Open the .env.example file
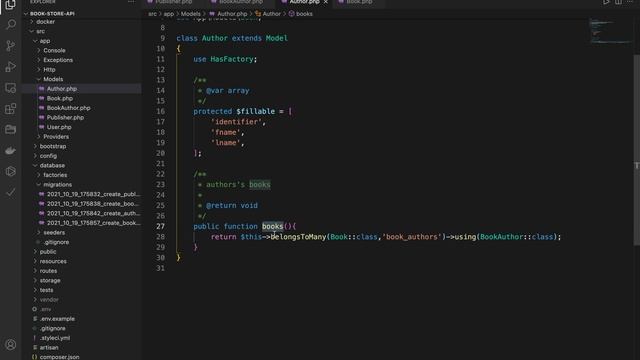This screenshot has height=360, width=640. [57, 319]
